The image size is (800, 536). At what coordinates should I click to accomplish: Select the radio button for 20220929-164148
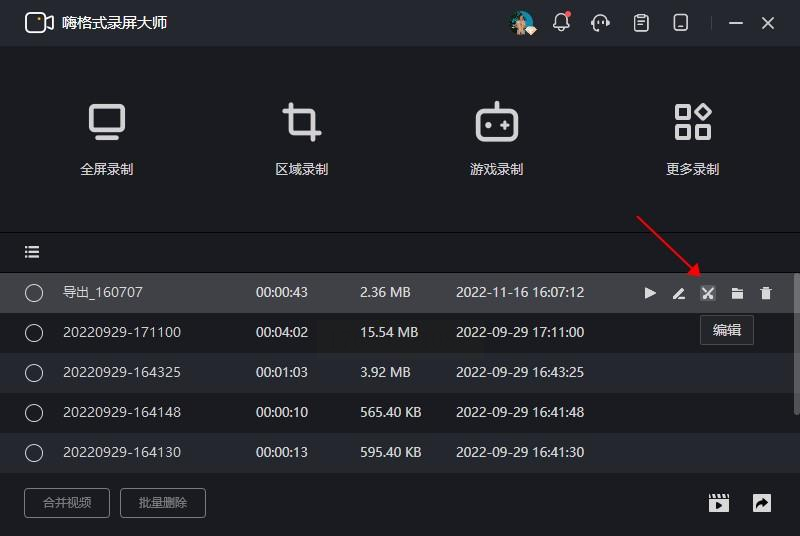click(34, 412)
